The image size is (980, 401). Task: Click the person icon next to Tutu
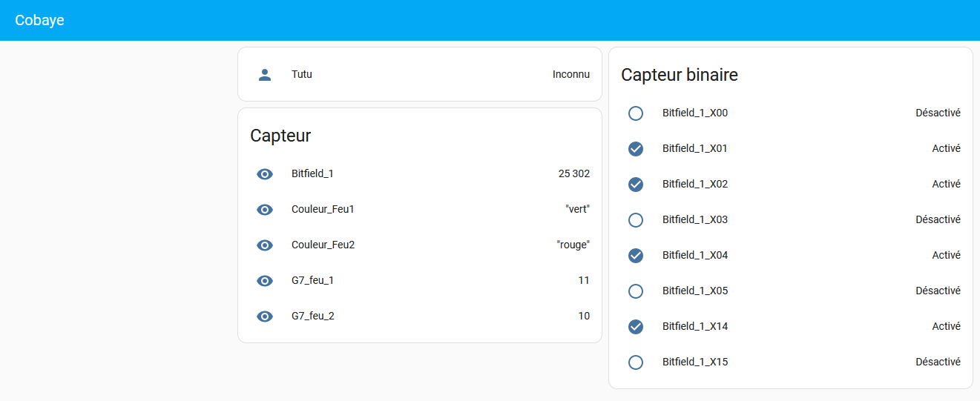point(265,74)
